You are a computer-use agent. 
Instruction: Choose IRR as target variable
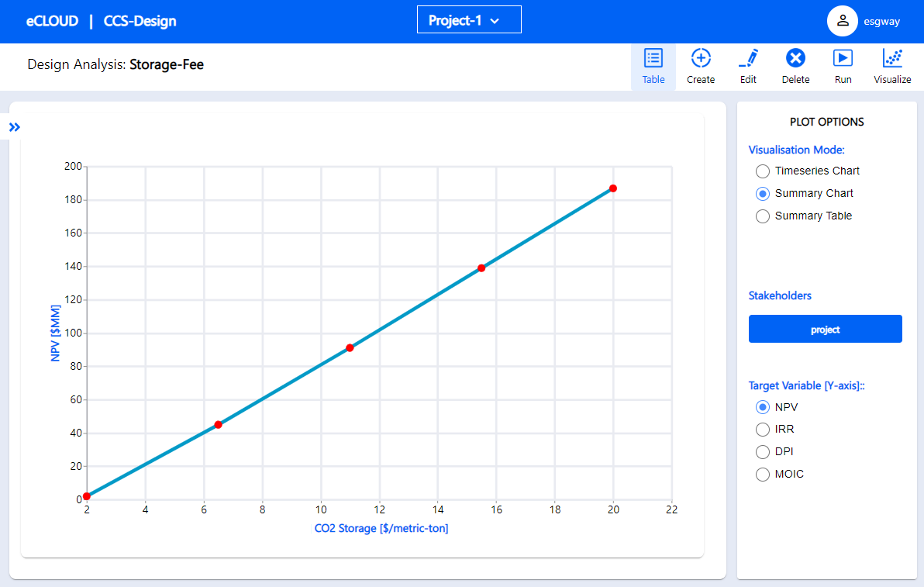click(x=763, y=429)
